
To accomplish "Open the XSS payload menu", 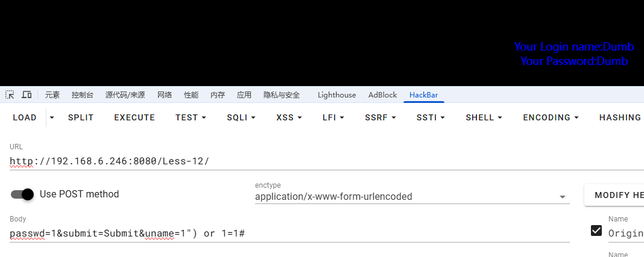I will (289, 117).
